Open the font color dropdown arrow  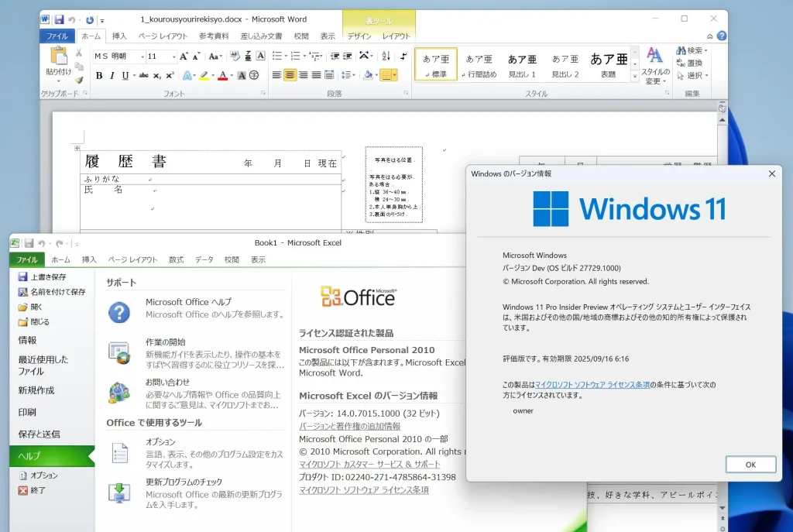pos(232,75)
